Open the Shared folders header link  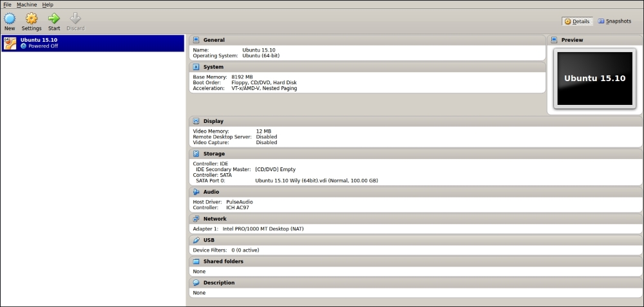click(223, 261)
